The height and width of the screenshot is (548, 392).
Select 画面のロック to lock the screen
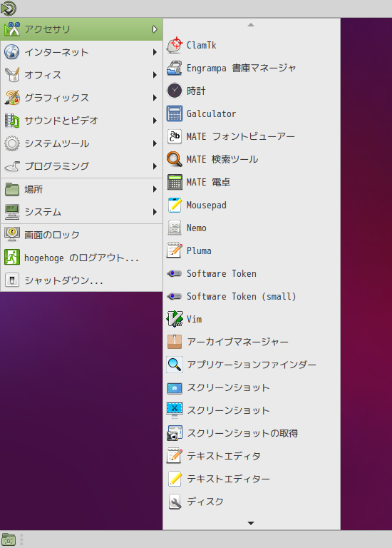pyautogui.click(x=81, y=235)
